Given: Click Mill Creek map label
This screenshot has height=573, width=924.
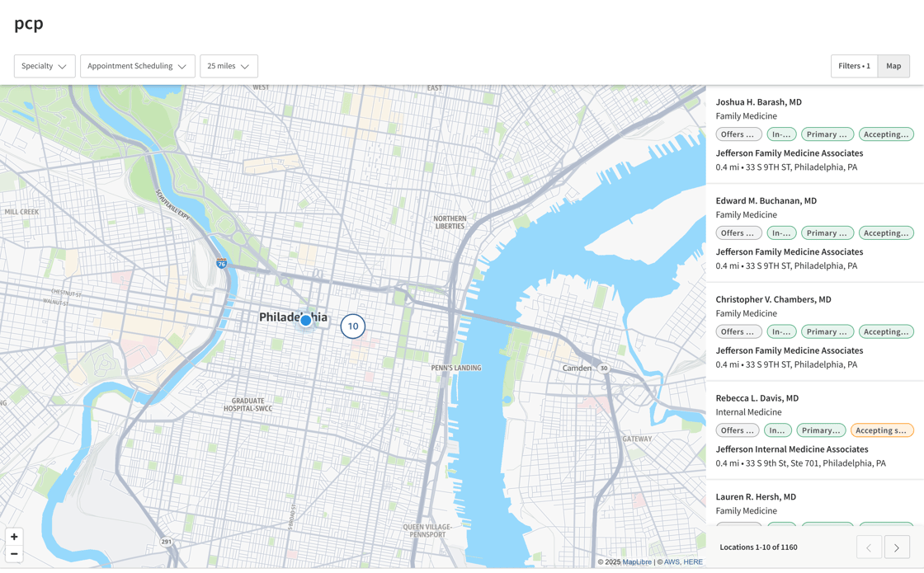Looking at the screenshot, I should [x=21, y=212].
